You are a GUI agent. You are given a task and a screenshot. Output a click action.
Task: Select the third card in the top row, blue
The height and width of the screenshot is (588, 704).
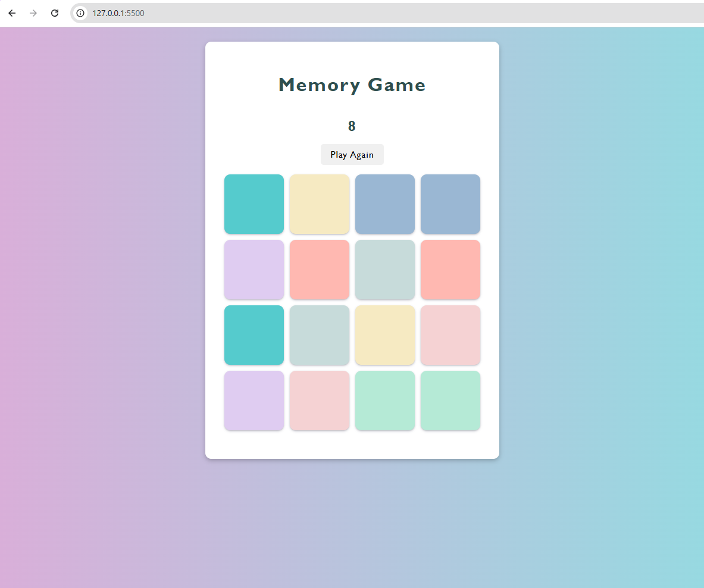point(385,204)
